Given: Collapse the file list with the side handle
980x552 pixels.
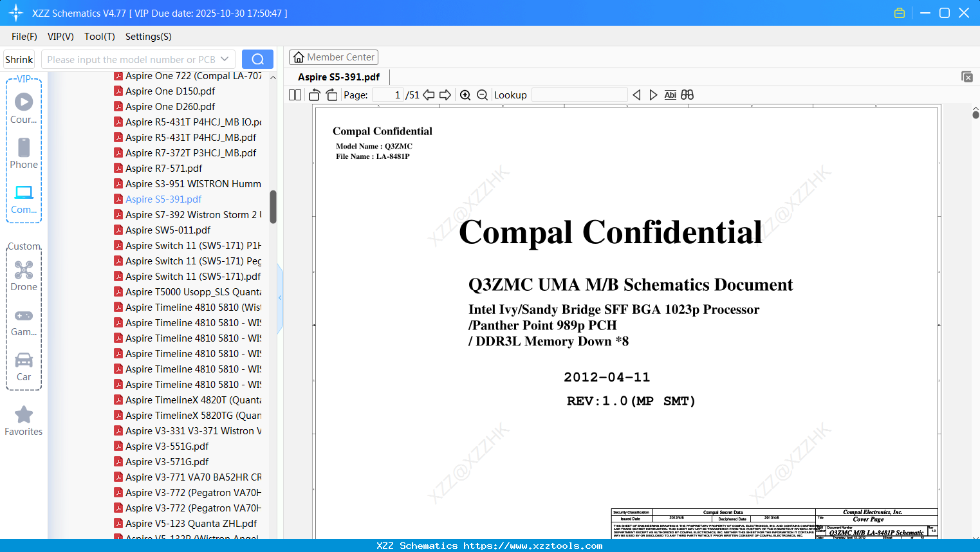Looking at the screenshot, I should [280, 297].
